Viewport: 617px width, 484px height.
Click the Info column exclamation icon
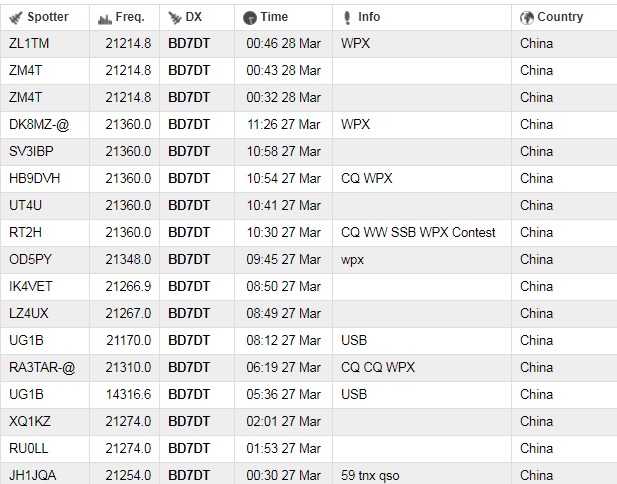point(347,18)
